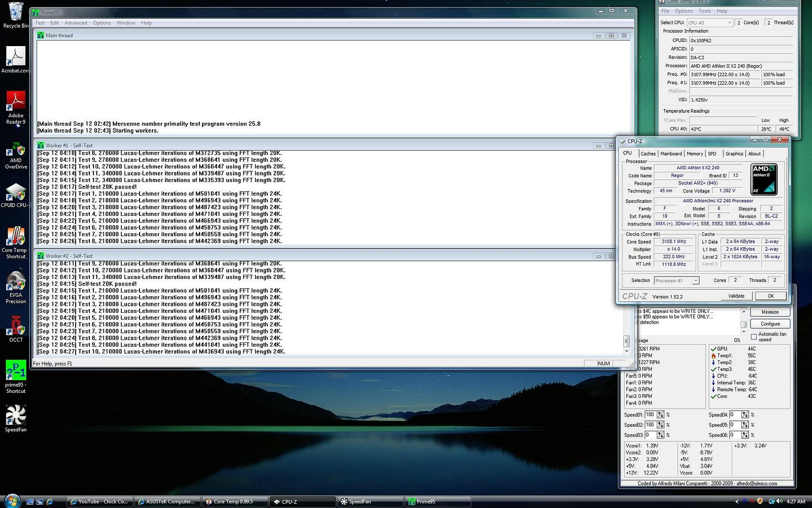Click the Speed03 percentage input field
This screenshot has width=812, height=508.
650,435
